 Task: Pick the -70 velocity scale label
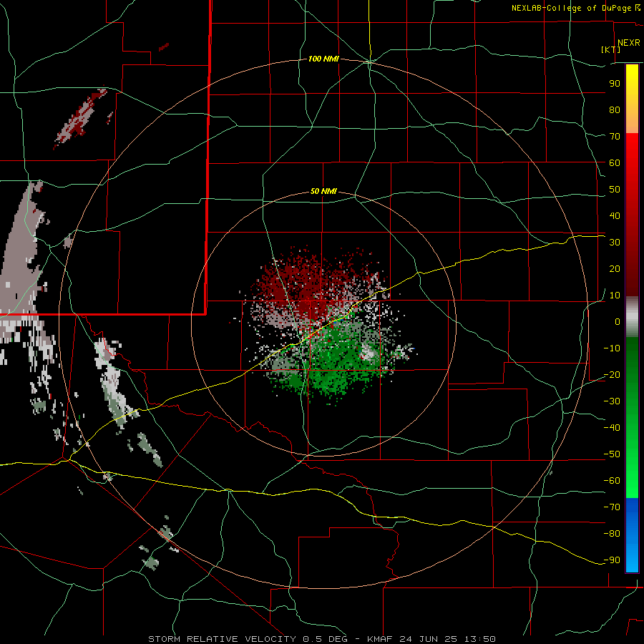612,507
